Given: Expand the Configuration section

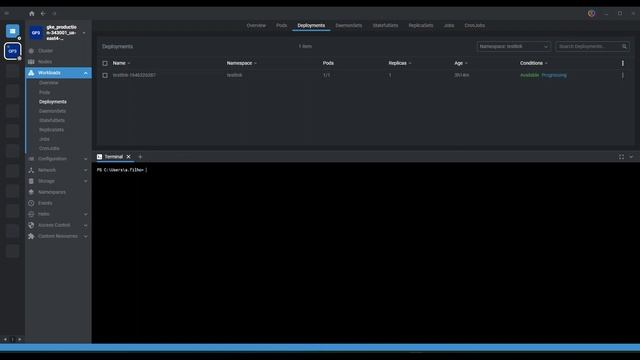Looking at the screenshot, I should click(x=86, y=159).
